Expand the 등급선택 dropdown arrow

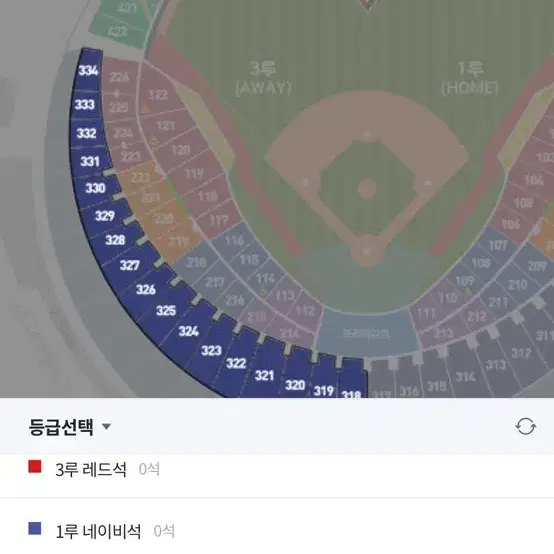[106, 426]
